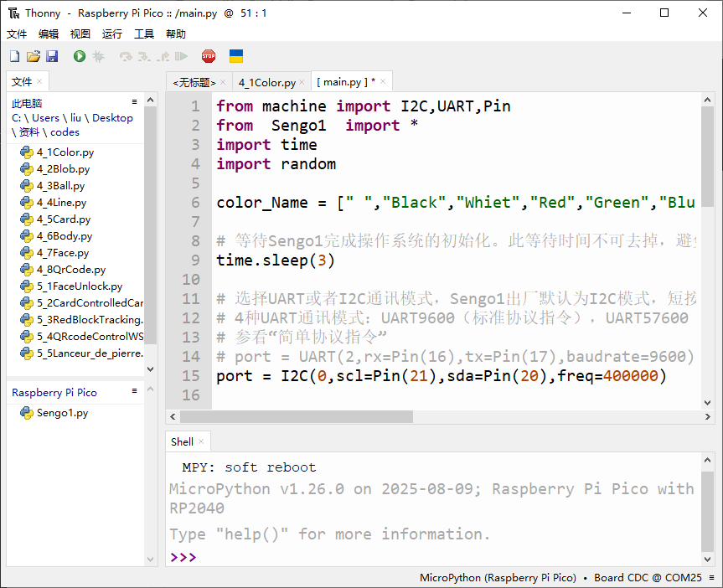Navigate to Desktop folder in path

[x=112, y=118]
